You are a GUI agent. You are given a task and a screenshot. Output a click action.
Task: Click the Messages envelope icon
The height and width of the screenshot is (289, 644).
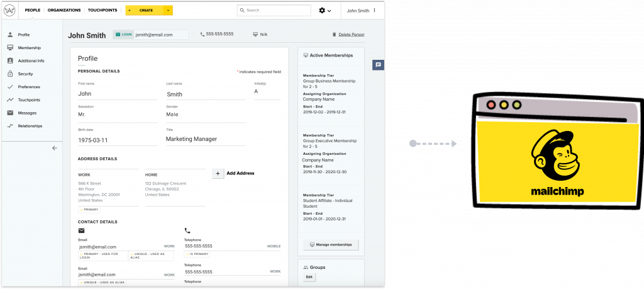click(10, 113)
